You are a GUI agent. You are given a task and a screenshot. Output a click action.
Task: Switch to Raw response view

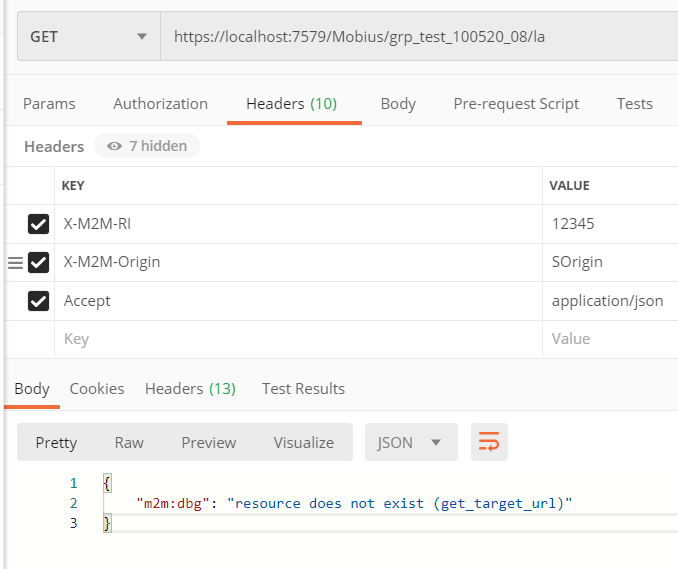[129, 442]
